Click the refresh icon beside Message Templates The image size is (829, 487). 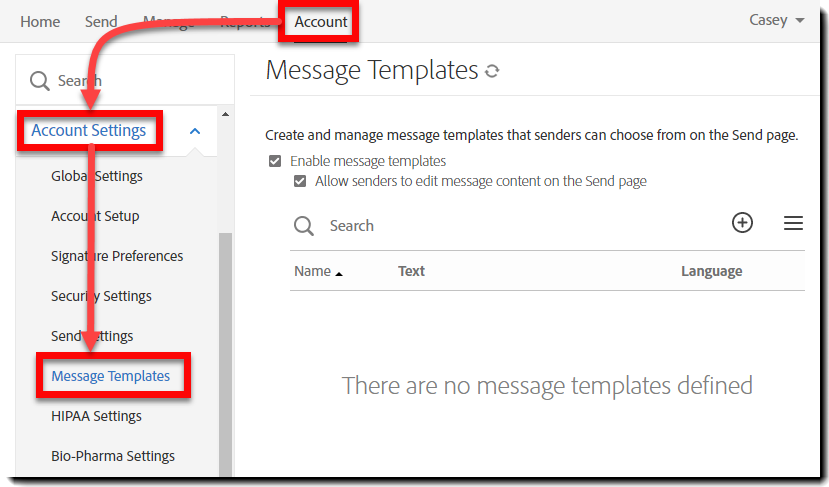[x=491, y=71]
